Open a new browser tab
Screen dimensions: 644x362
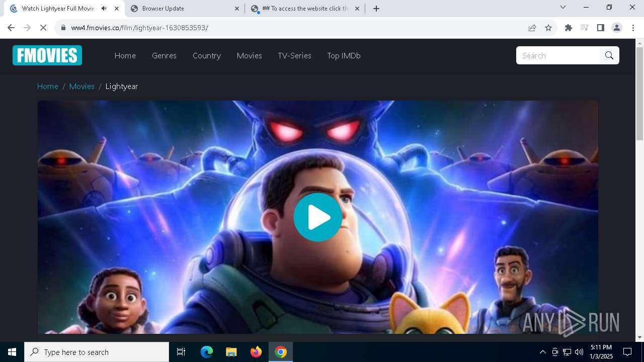click(x=376, y=9)
